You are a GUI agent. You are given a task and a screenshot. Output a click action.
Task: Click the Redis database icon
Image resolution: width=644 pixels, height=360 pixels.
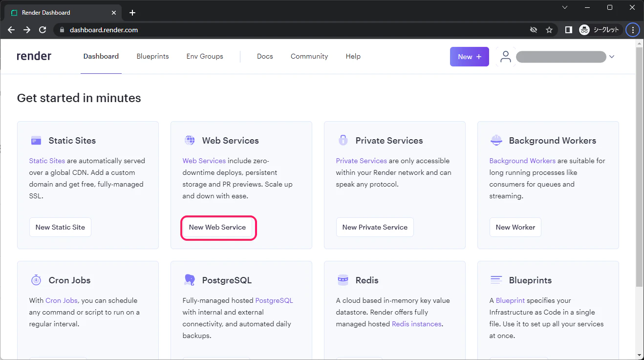pos(343,280)
